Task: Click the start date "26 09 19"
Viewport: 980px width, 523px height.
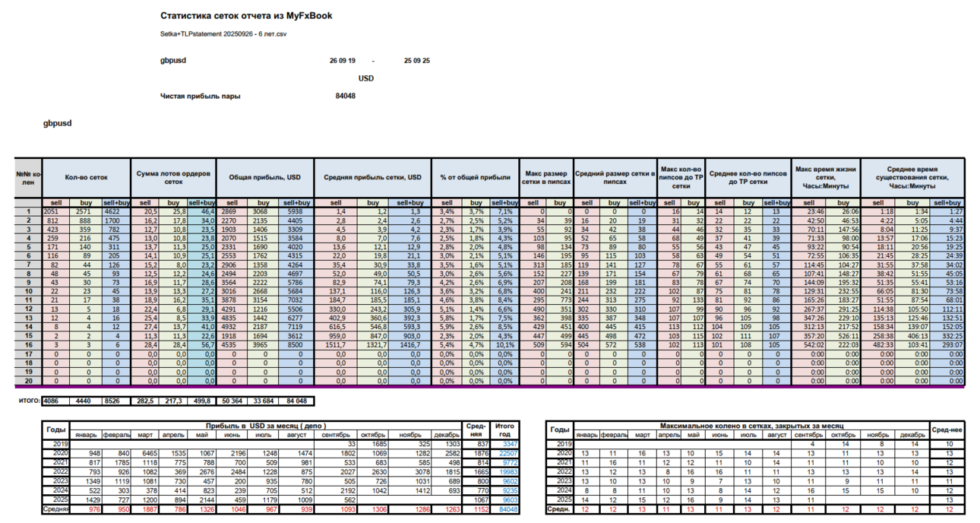Action: [x=343, y=61]
